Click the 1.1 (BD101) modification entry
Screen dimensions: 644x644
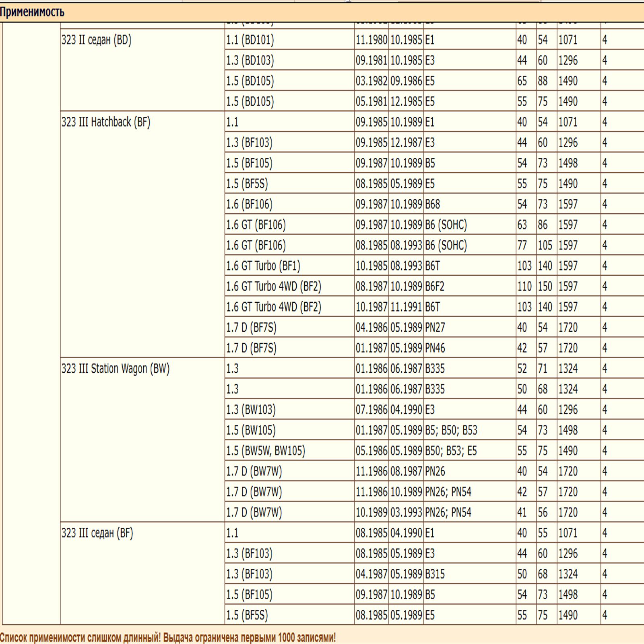point(250,40)
